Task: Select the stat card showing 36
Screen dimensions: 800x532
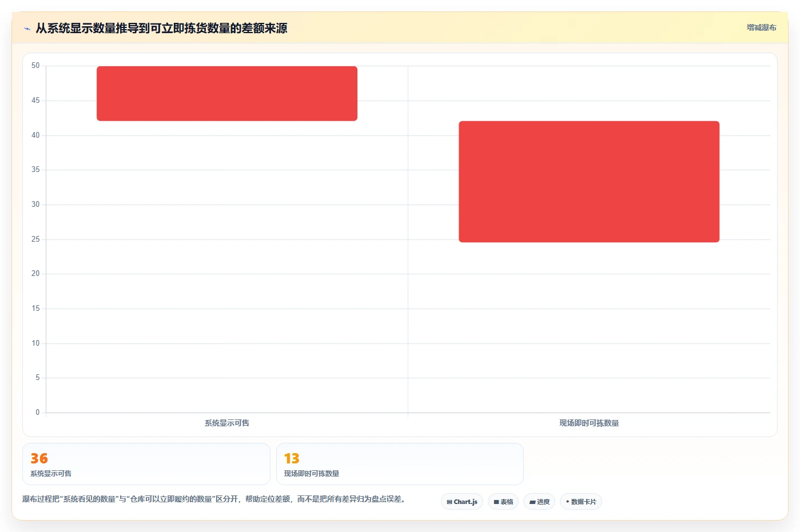Action: click(146, 464)
